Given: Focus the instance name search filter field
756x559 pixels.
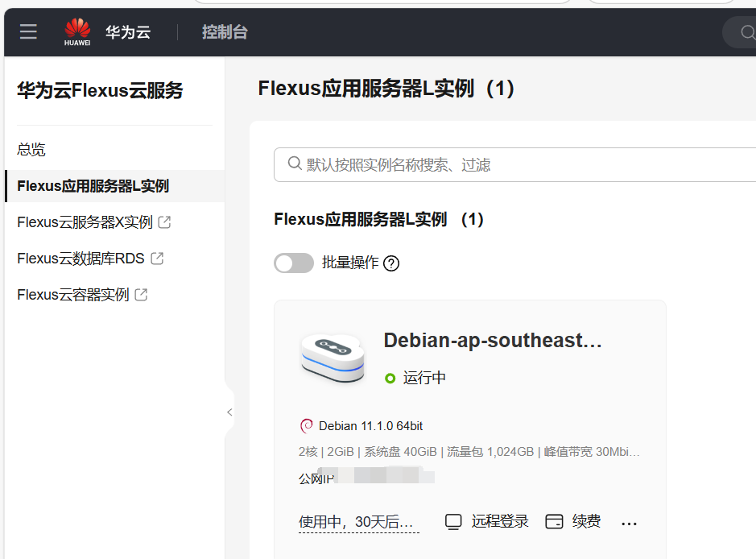Looking at the screenshot, I should tap(515, 165).
